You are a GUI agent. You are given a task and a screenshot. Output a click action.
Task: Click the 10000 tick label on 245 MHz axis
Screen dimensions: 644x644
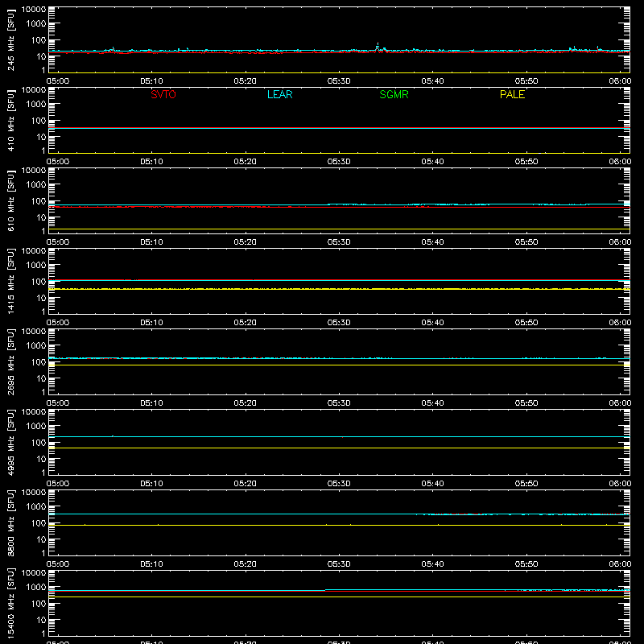[34, 10]
